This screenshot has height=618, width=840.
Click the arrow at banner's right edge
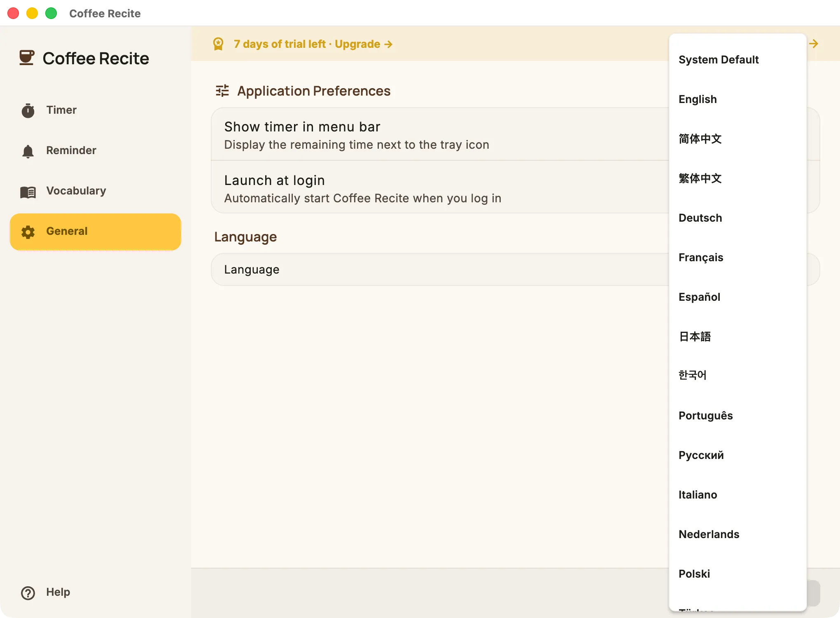(x=814, y=44)
